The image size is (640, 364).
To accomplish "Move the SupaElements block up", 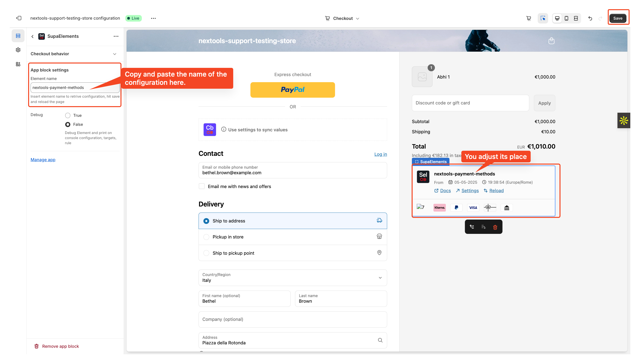I will (x=472, y=227).
